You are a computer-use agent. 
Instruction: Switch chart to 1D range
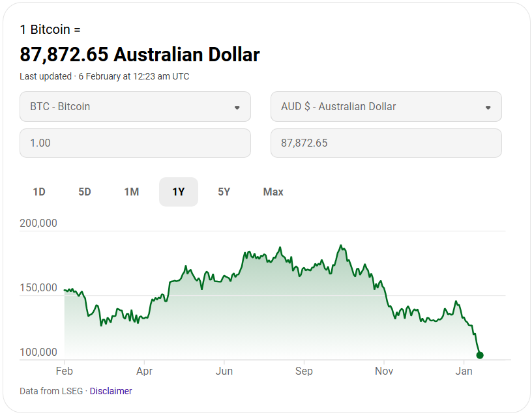coord(39,192)
